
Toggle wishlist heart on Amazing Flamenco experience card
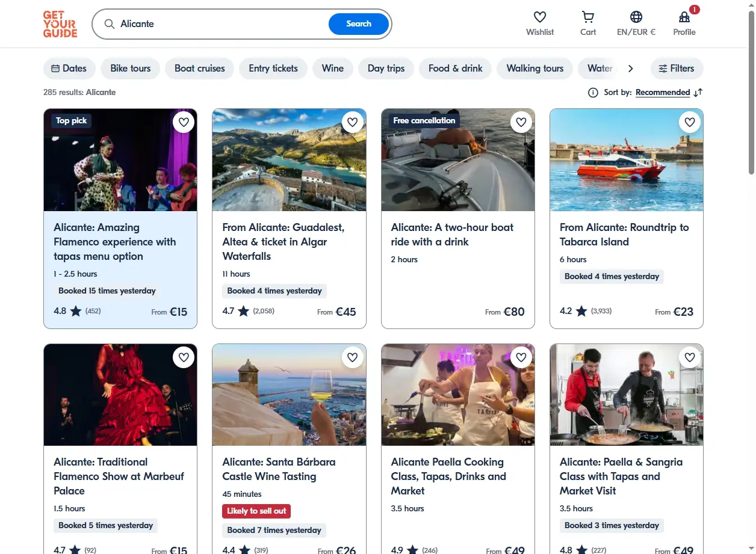pos(184,122)
